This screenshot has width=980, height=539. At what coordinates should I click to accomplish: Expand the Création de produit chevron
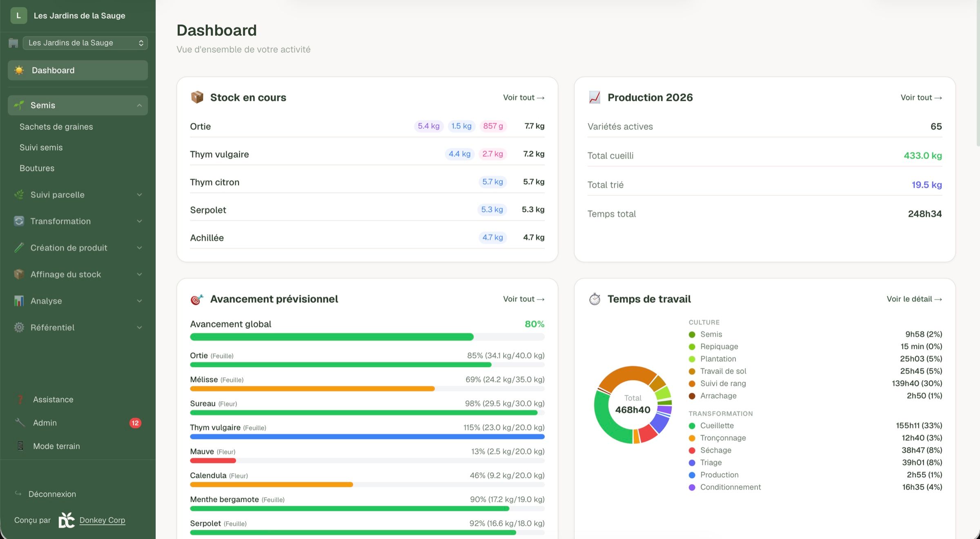140,248
